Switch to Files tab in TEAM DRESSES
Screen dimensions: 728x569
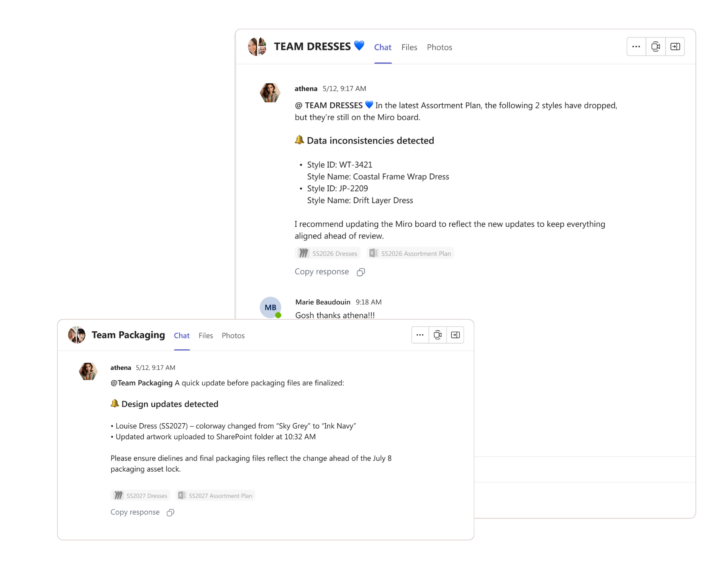[x=409, y=47]
